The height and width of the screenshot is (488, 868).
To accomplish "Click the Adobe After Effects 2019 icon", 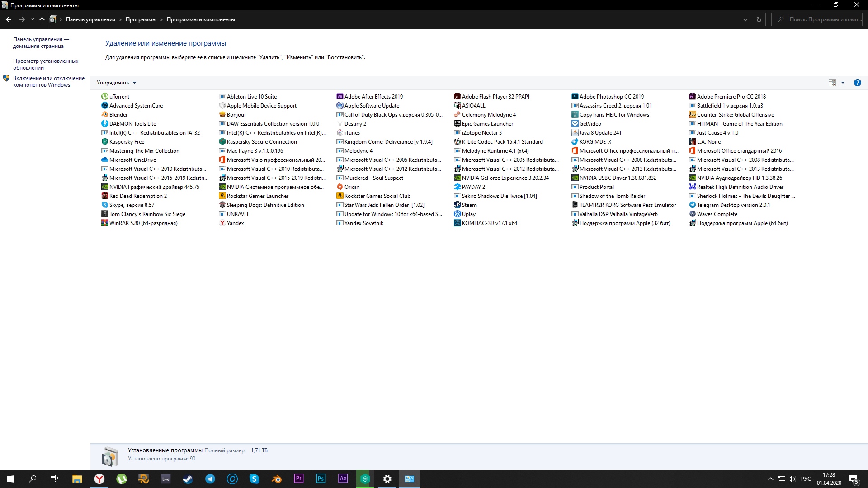I will point(340,97).
